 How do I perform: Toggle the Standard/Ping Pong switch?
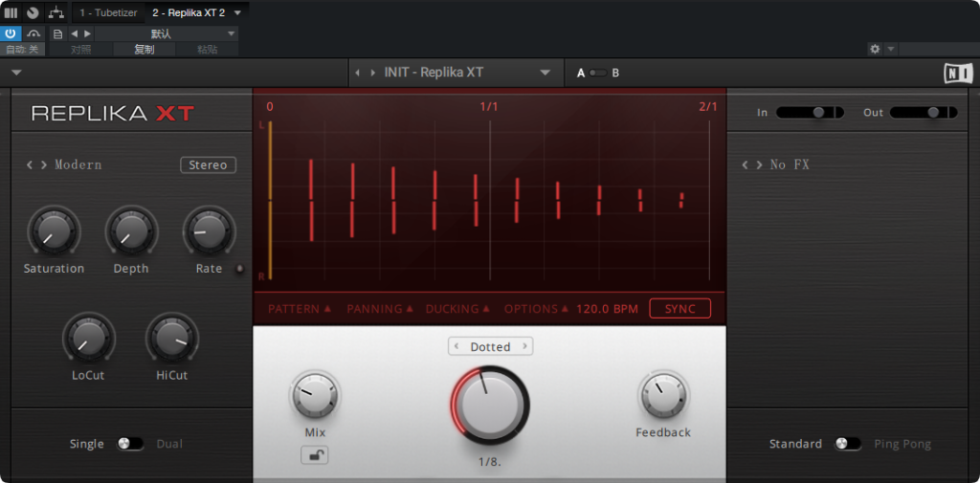pyautogui.click(x=848, y=444)
